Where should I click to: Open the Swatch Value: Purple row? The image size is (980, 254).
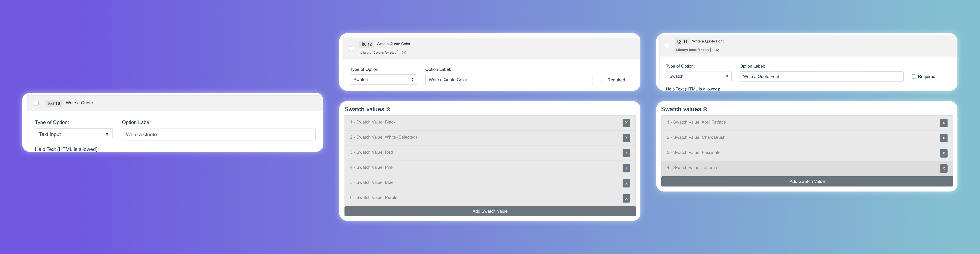click(x=490, y=198)
